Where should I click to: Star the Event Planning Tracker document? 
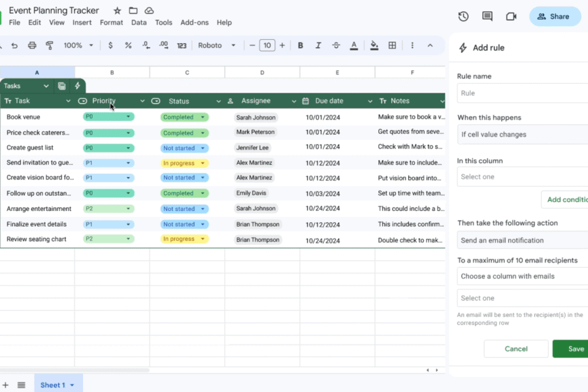[118, 10]
